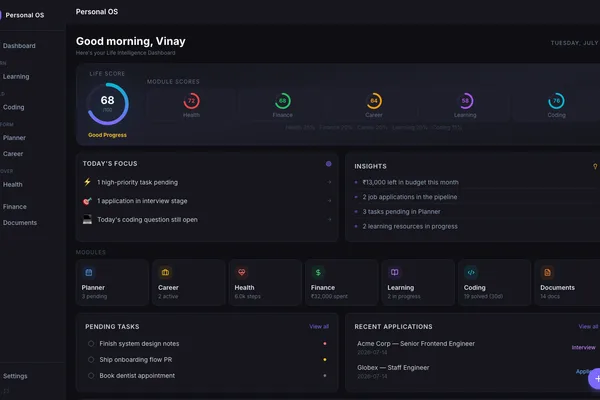This screenshot has height=400, width=600.
Task: Open arrow beside high-priority task pending
Action: tap(329, 182)
